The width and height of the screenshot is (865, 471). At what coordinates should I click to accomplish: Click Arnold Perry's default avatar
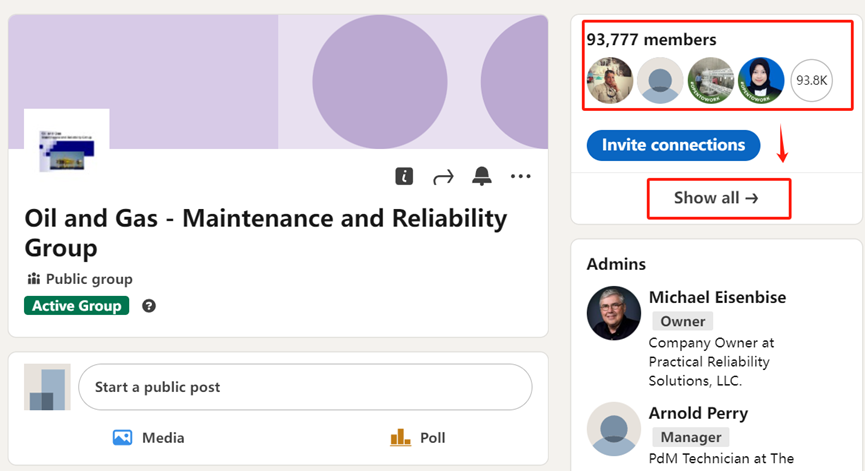(613, 429)
